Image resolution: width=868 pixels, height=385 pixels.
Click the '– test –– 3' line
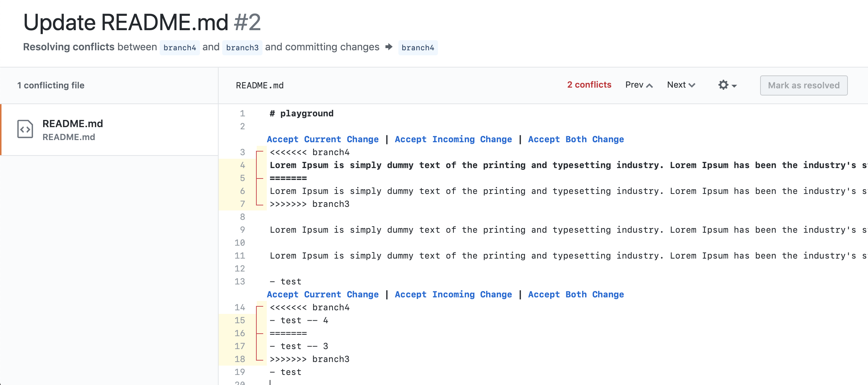299,346
